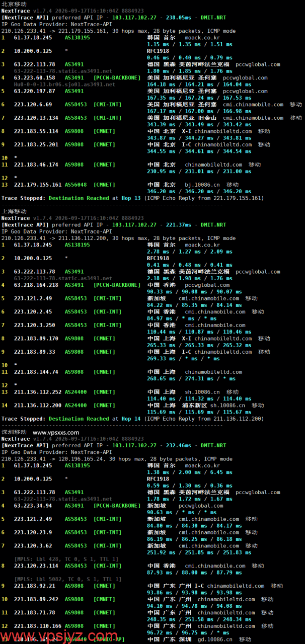305x644 pixels.
Task: Select hop IP 223.120.23.9
Action: [33, 532]
